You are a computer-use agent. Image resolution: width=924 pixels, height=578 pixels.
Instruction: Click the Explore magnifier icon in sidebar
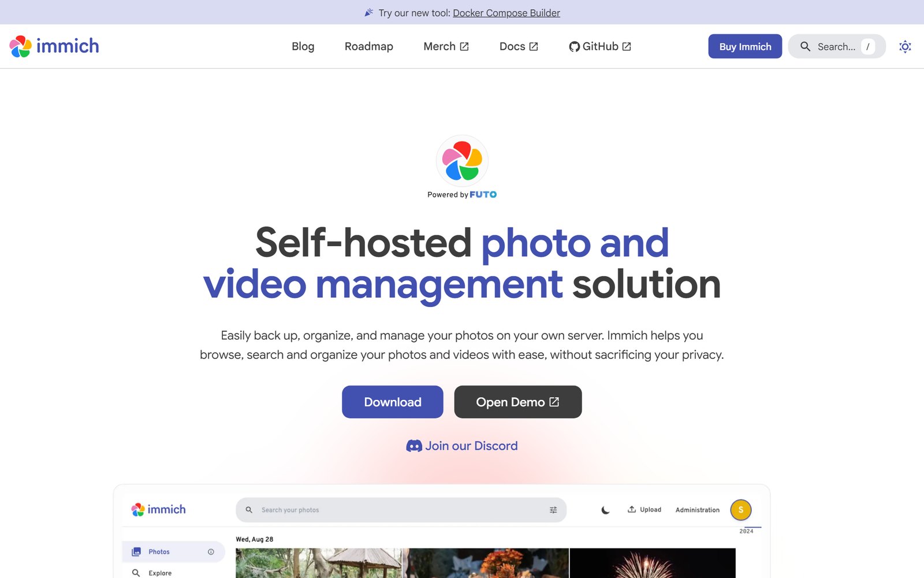coord(136,573)
